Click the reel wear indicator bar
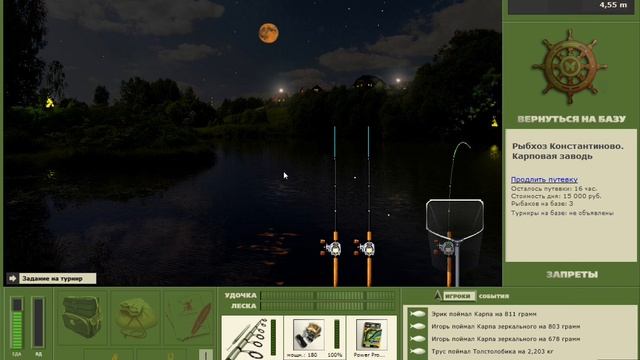 coord(337,335)
